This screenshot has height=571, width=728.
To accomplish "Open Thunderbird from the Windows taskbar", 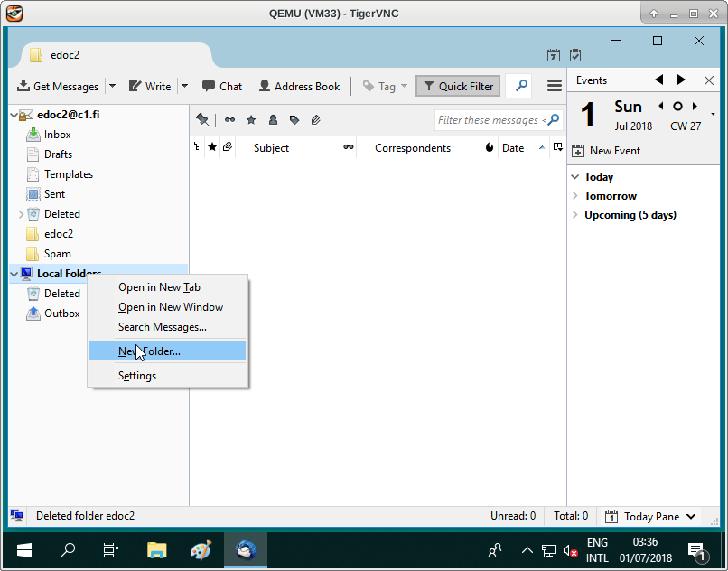I will (246, 549).
